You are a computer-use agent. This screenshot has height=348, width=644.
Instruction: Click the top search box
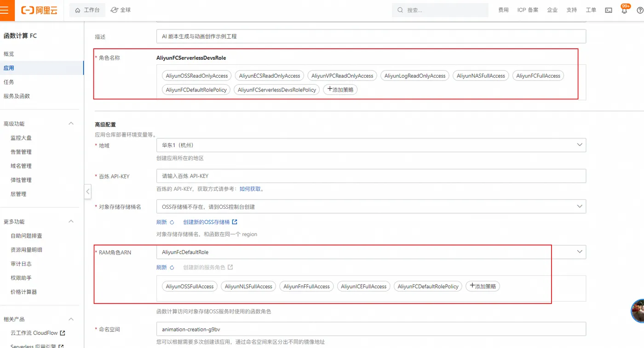pyautogui.click(x=440, y=10)
